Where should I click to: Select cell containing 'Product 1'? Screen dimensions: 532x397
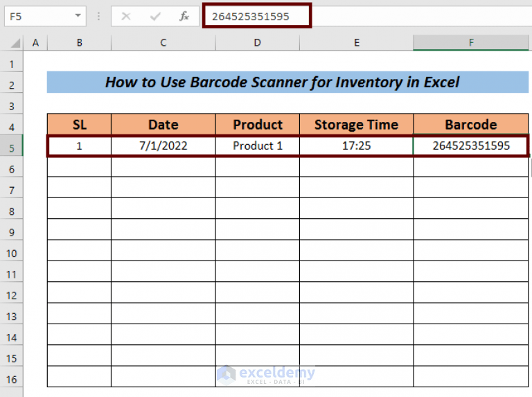point(258,146)
